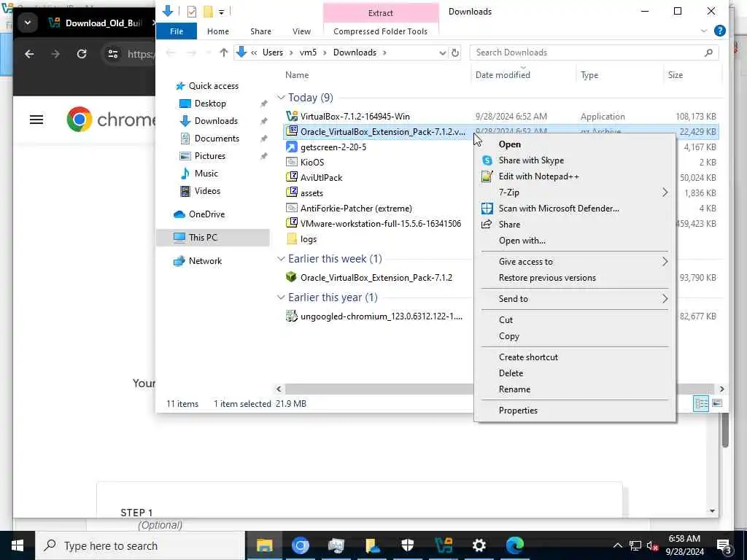Choose Rename in the context menu
The height and width of the screenshot is (560, 747).
coord(514,389)
